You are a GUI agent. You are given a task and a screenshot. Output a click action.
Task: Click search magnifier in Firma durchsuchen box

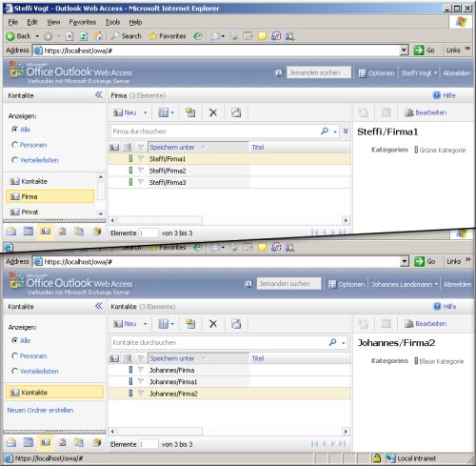click(x=325, y=131)
